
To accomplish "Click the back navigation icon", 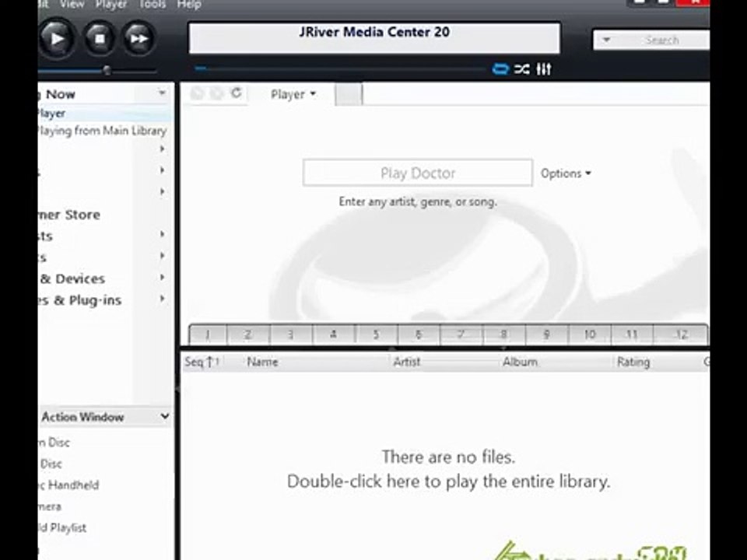I will [197, 93].
